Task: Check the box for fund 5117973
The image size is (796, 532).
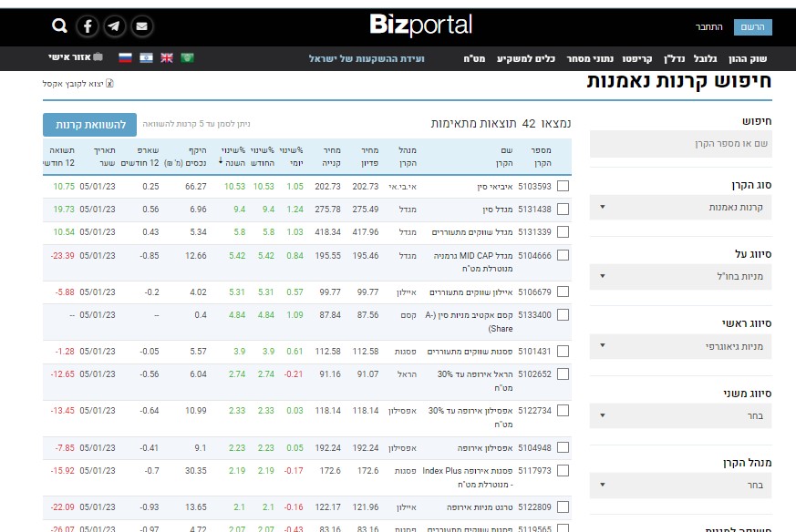Action: 563,471
